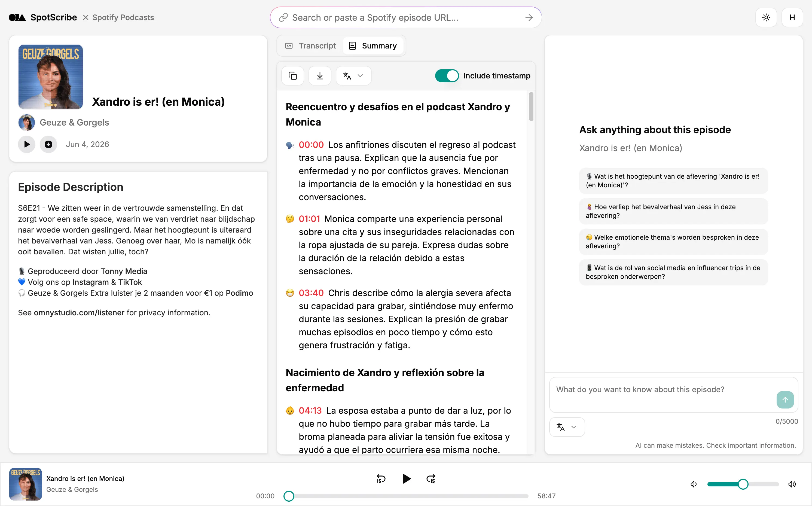Click the 'Spotify Podcasts' header text
The image size is (812, 506).
click(123, 17)
